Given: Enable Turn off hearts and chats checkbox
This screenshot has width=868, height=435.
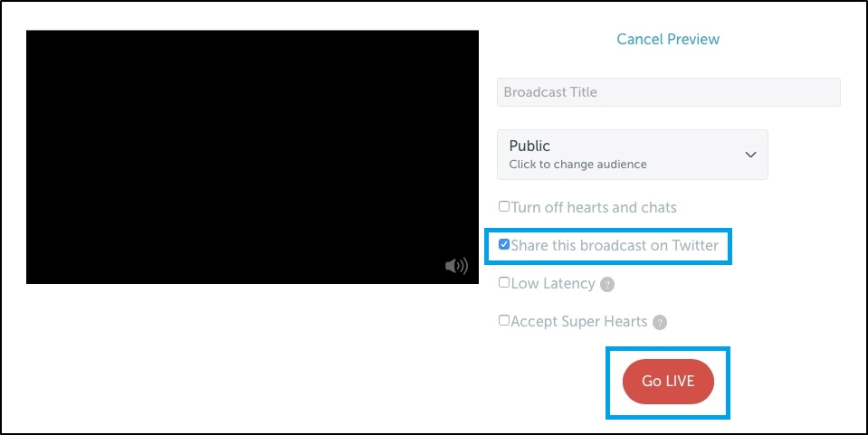Looking at the screenshot, I should (x=504, y=206).
